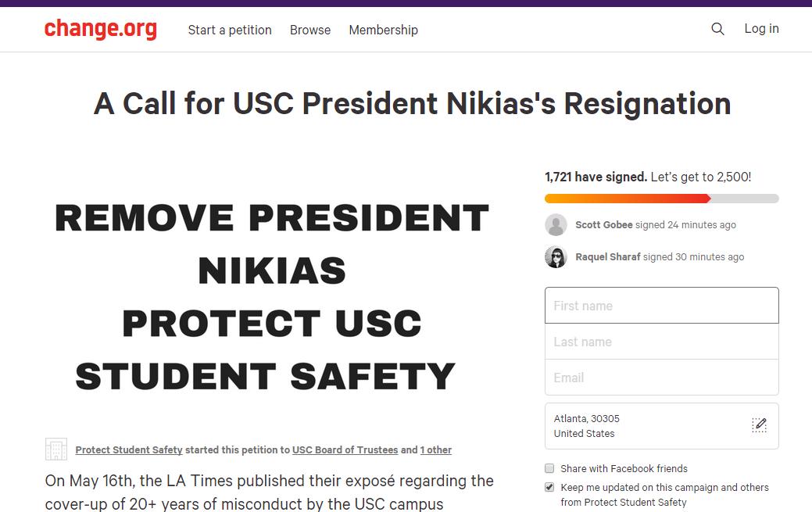Enable Share with Facebook friends

549,468
